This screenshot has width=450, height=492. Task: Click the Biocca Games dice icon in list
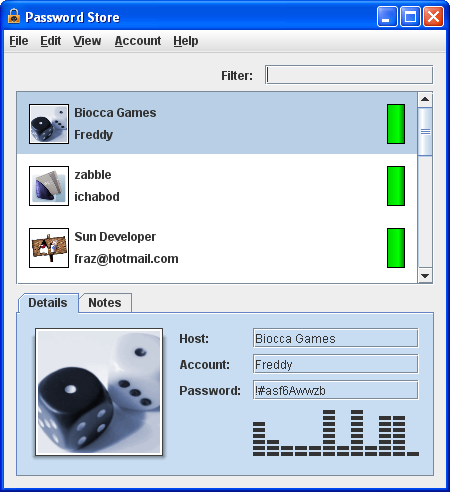pos(49,124)
